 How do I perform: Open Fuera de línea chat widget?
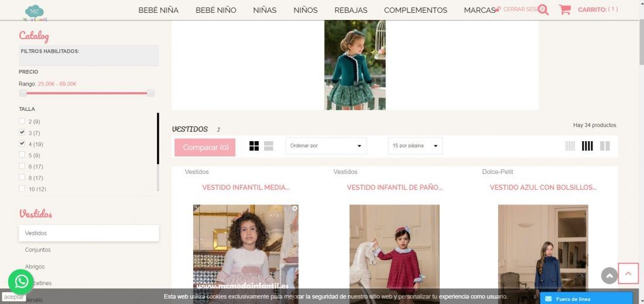587,298
